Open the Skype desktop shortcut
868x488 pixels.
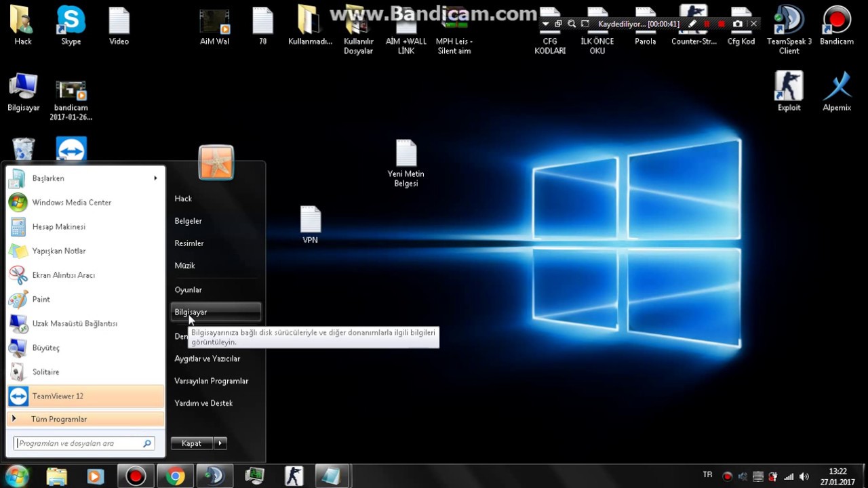[x=71, y=26]
